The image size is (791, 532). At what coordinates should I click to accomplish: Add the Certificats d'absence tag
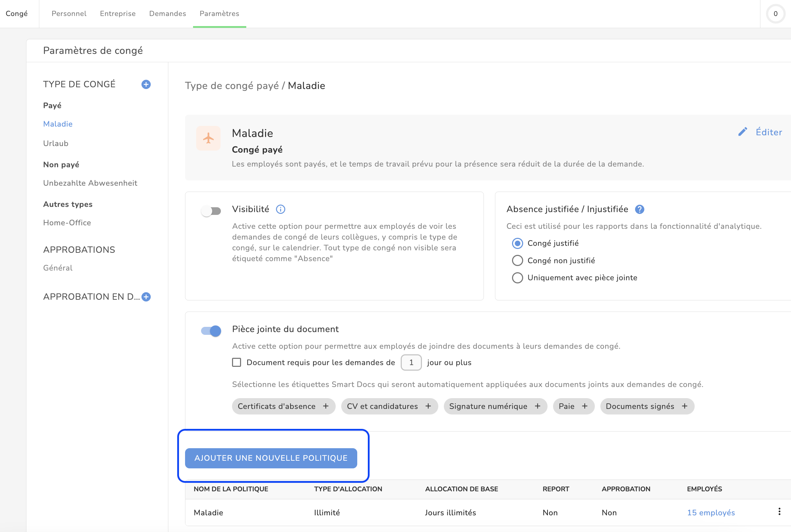coord(326,406)
